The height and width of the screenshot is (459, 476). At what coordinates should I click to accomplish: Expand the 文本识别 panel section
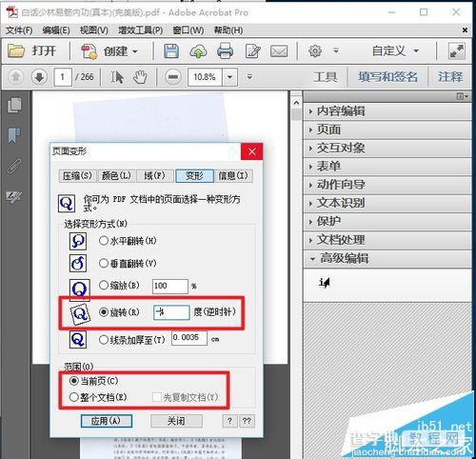[x=387, y=203]
